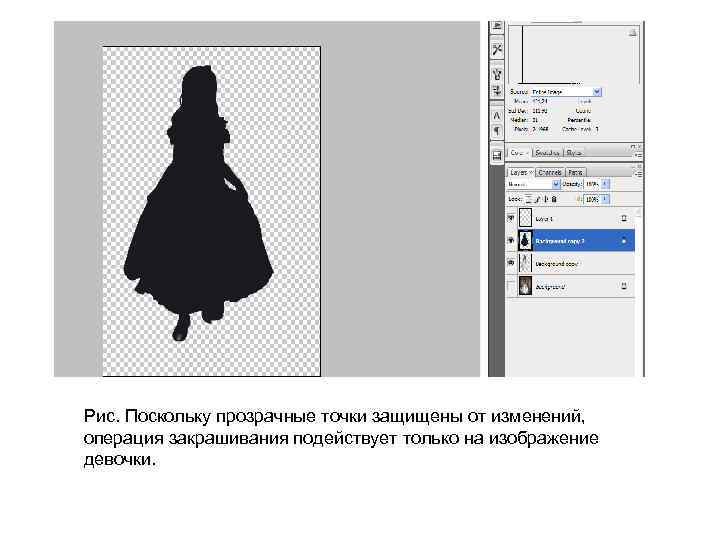The width and height of the screenshot is (720, 540).
Task: Hide the Background copy layer eye
Action: [x=511, y=263]
